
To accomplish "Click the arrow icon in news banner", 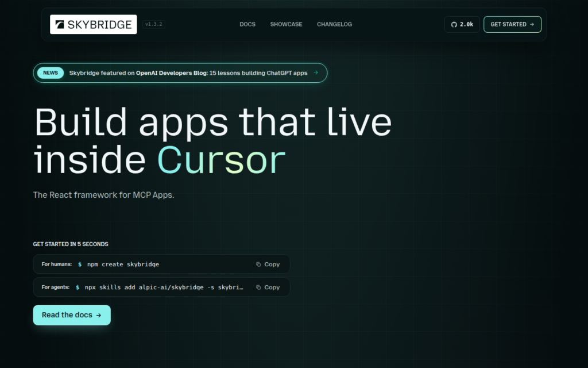I will point(316,72).
